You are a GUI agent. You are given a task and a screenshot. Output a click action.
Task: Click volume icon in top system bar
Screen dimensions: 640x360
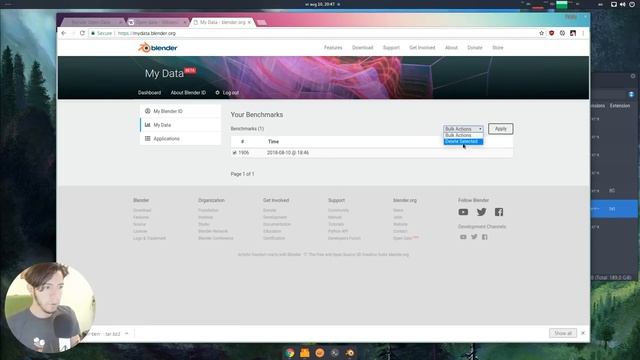622,4
